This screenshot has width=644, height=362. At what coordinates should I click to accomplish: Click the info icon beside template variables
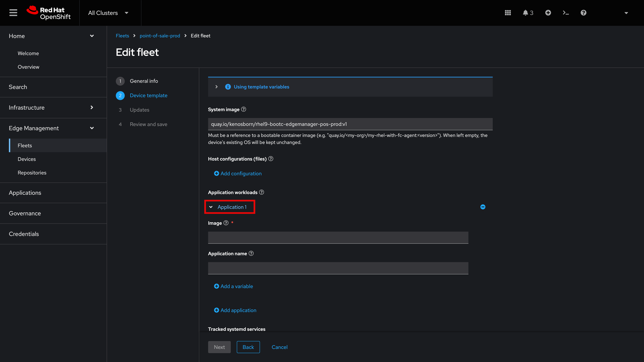point(228,87)
